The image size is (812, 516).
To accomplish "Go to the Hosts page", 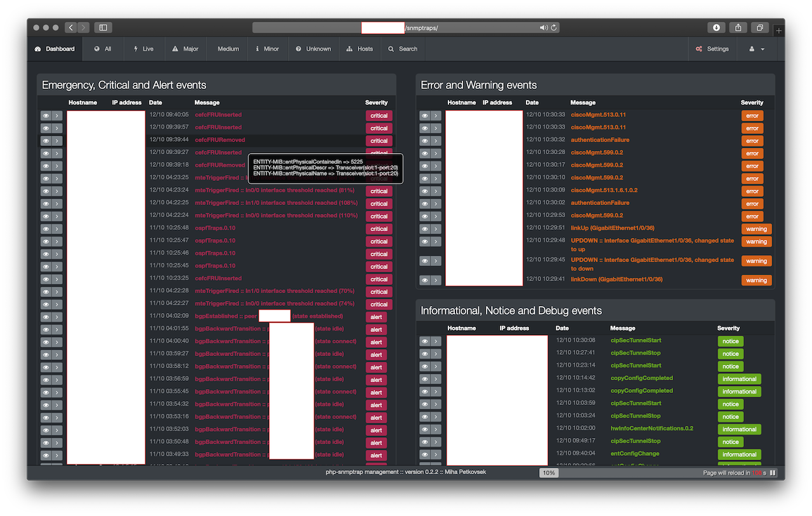I will 360,49.
